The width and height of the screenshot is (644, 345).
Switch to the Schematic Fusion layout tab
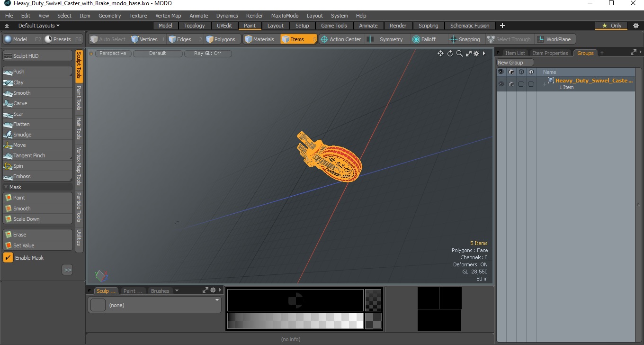(470, 26)
